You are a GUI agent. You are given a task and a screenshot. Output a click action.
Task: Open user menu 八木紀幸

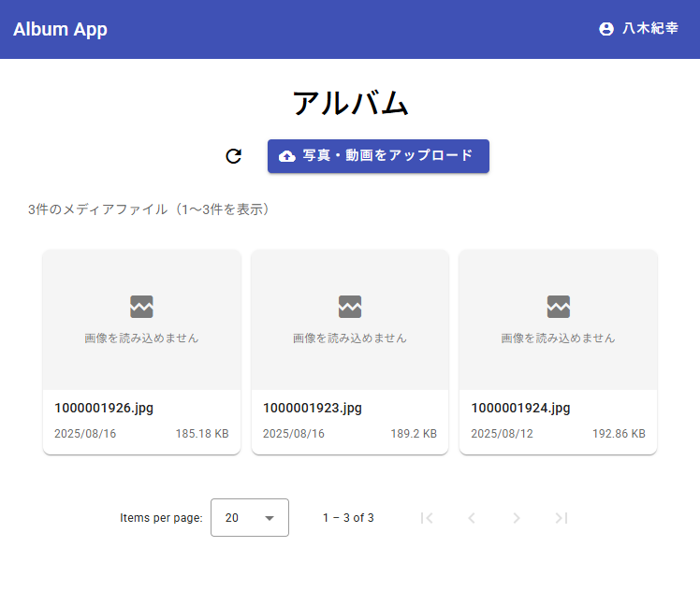point(639,29)
